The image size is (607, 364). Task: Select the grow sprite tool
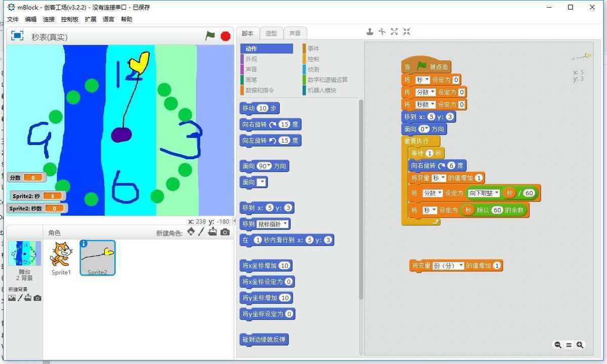coord(394,32)
